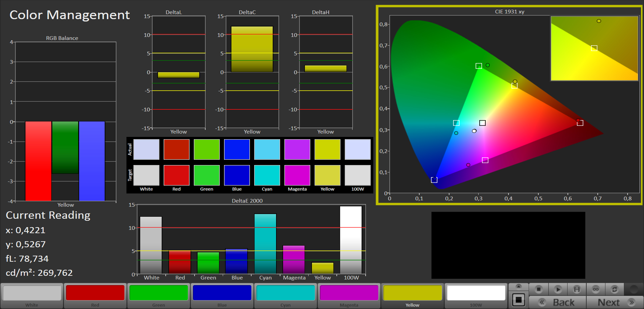The width and height of the screenshot is (644, 309).
Task: Click the circular arrows refresh icon
Action: [x=614, y=289]
